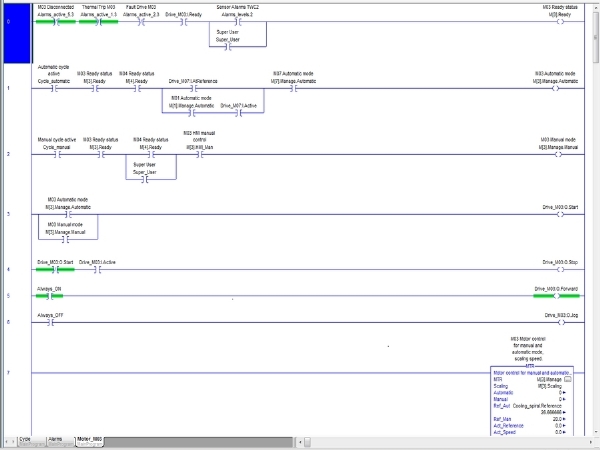This screenshot has height=450, width=600.
Task: Select the Always_ON contact in rung 5
Action: [x=49, y=296]
